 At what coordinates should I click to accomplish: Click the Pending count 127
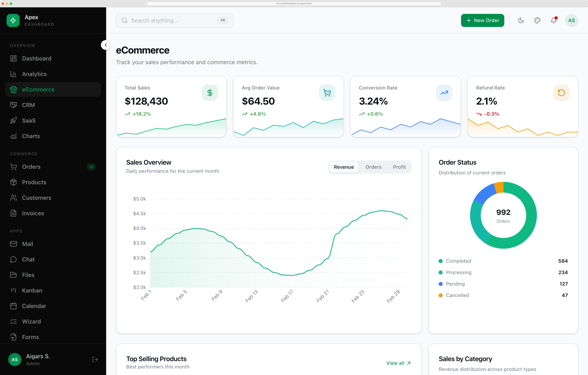coord(564,284)
